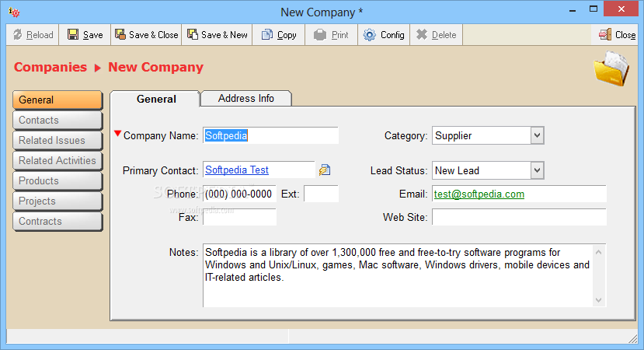Delete the company record
Screen dimensions: 644x350
pyautogui.click(x=436, y=35)
